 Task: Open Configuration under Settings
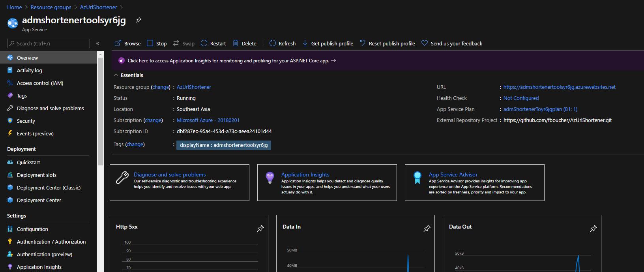(x=49, y=229)
